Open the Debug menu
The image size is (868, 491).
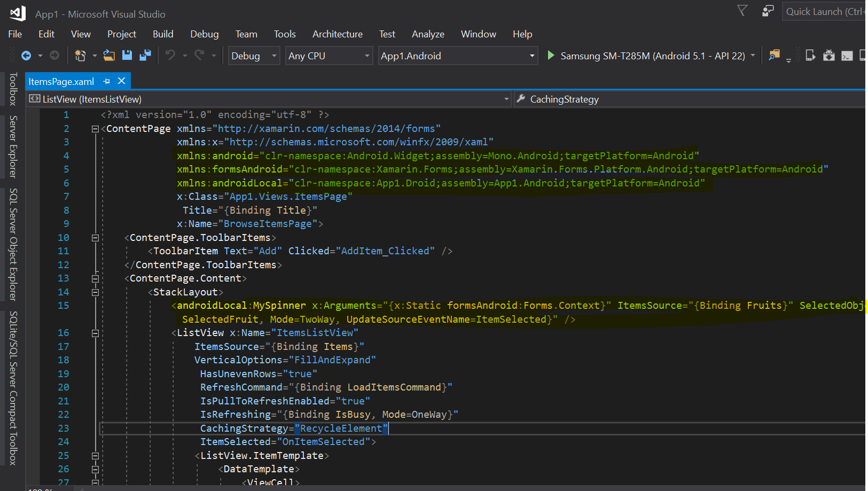204,34
